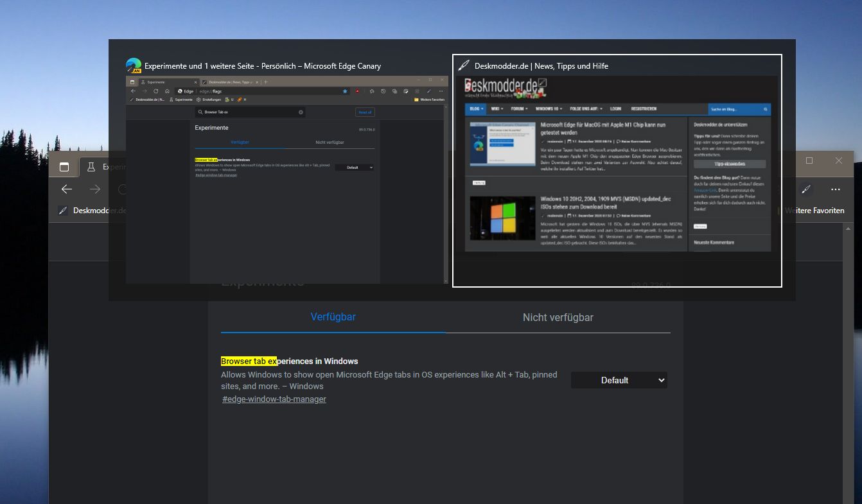Open the Default dropdown for Browser tab experiences
The height and width of the screenshot is (504, 862).
coord(619,380)
